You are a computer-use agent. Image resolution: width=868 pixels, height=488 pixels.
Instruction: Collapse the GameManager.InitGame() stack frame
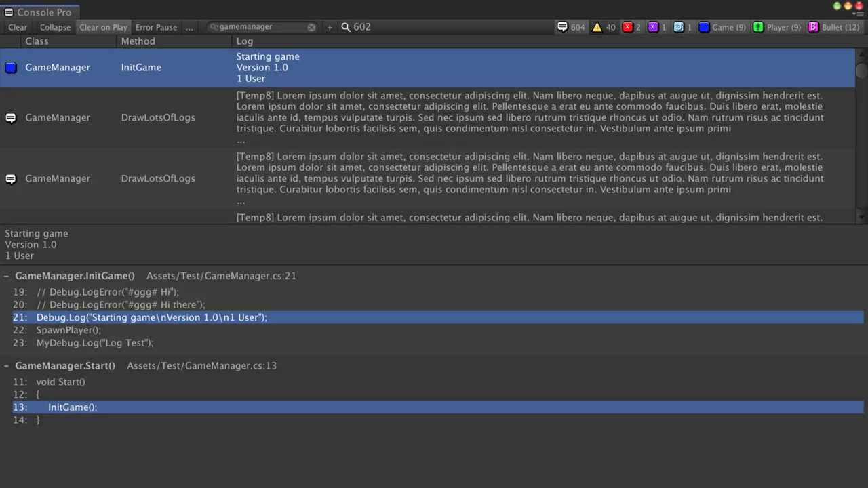click(x=7, y=276)
